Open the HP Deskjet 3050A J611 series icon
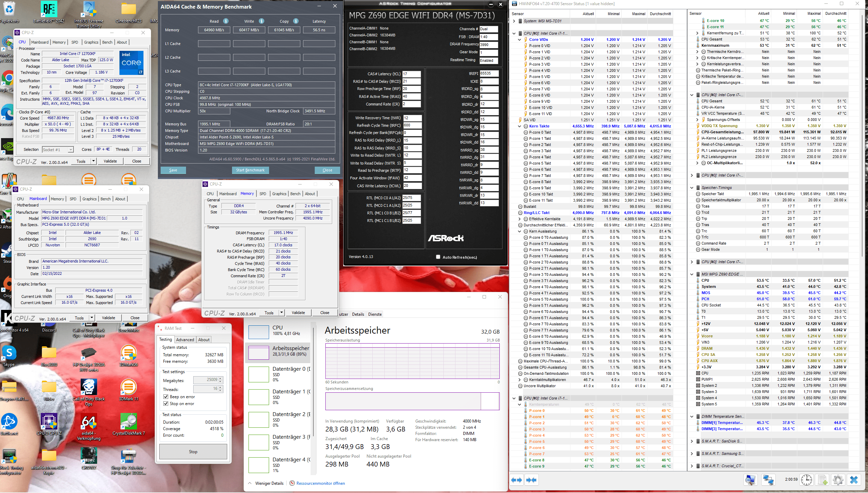The image size is (868, 493). [89, 358]
